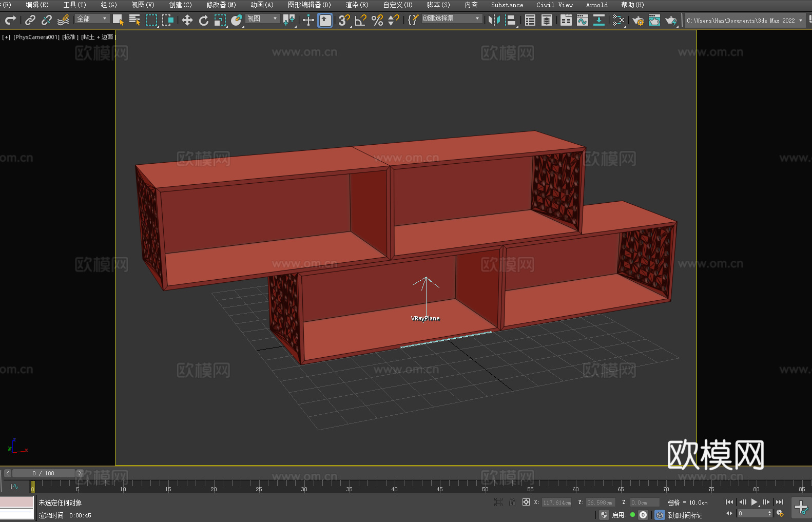Click the Z coordinate field
Viewport: 812px width, 522px height.
[x=645, y=502]
